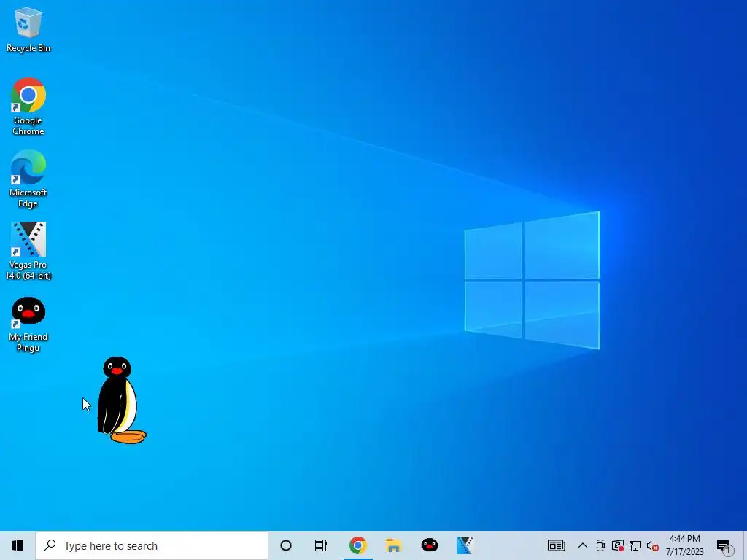Screen dimensions: 747x560
Task: Open the network status tray icon
Action: (635, 545)
